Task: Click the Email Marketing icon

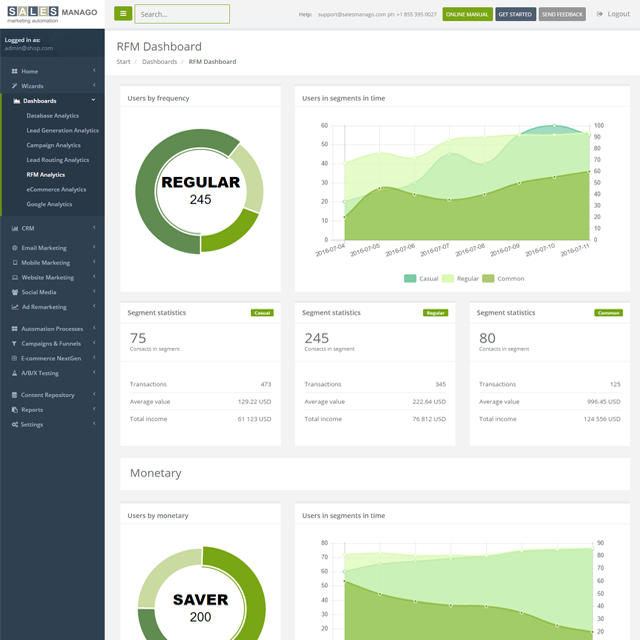Action: tap(15, 248)
